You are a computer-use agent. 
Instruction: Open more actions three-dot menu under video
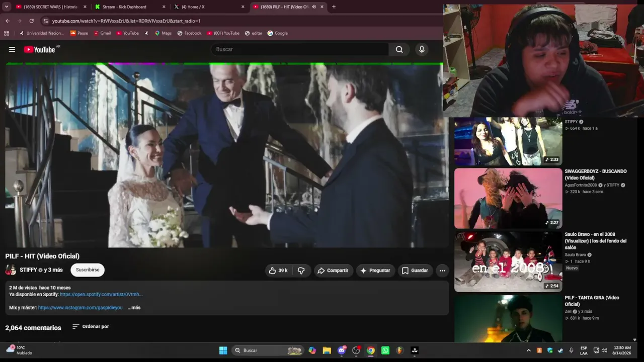point(442,270)
